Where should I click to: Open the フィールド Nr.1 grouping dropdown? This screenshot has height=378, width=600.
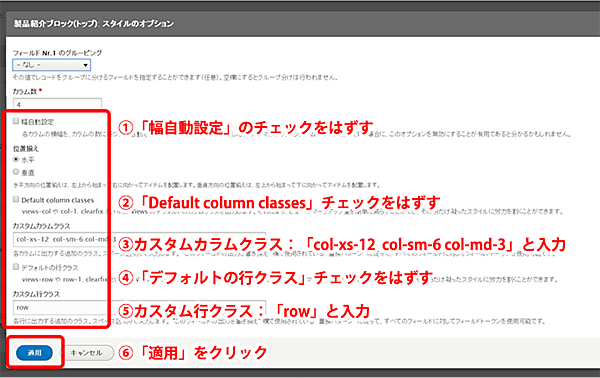[x=52, y=65]
